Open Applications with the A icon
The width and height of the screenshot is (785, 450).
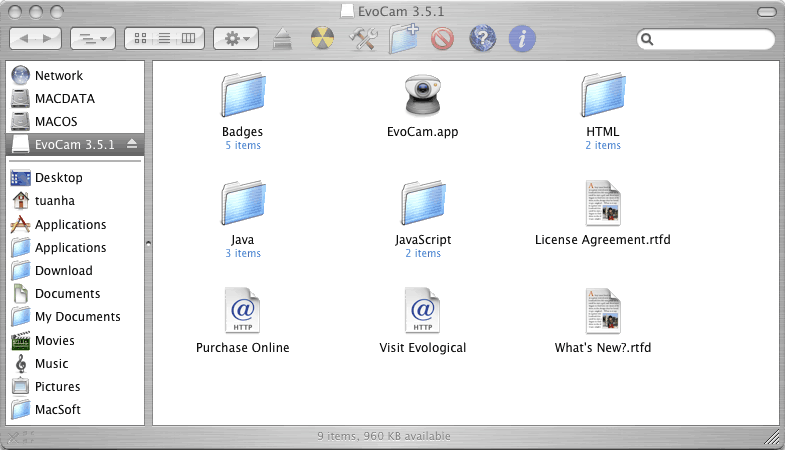(x=75, y=225)
